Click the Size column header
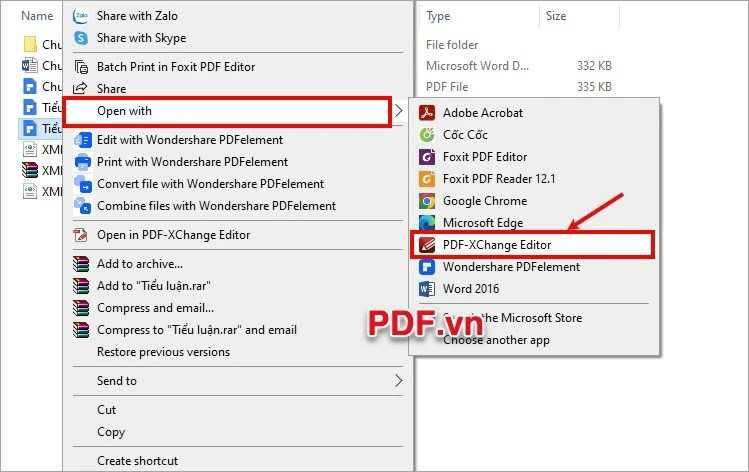Screen dimensions: 749x472 (x=556, y=16)
